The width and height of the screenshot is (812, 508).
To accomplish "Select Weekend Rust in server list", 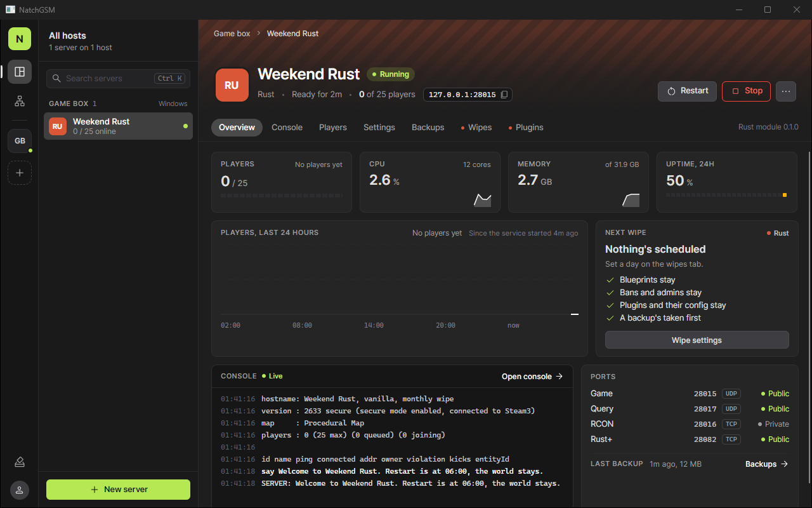I will pos(118,126).
